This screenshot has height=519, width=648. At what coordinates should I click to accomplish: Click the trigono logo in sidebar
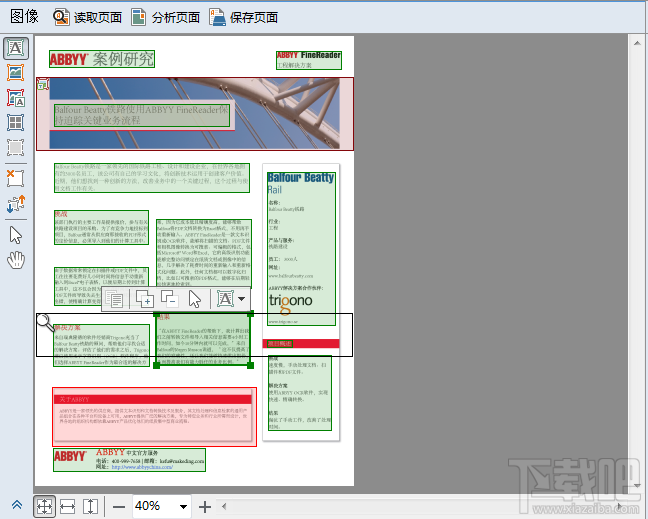(x=290, y=302)
